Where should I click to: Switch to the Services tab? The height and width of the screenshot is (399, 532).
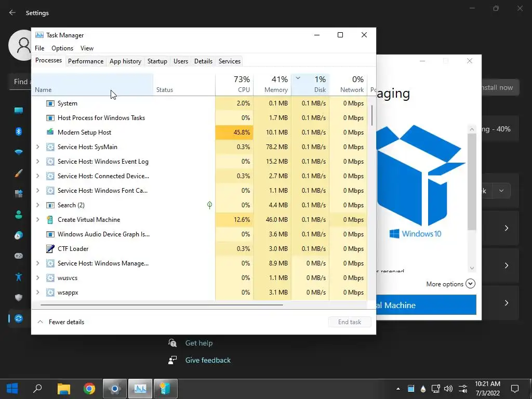point(229,61)
